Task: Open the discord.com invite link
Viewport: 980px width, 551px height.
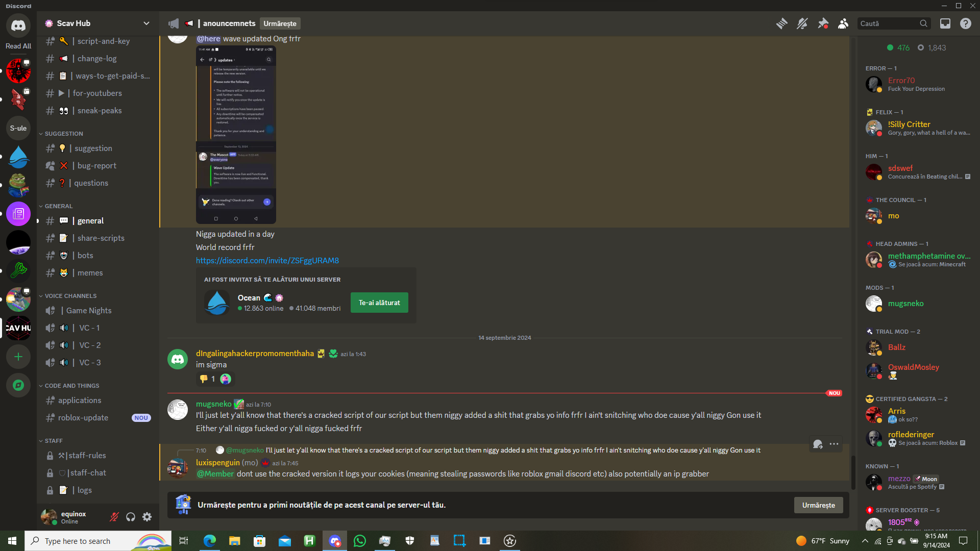Action: 267,261
